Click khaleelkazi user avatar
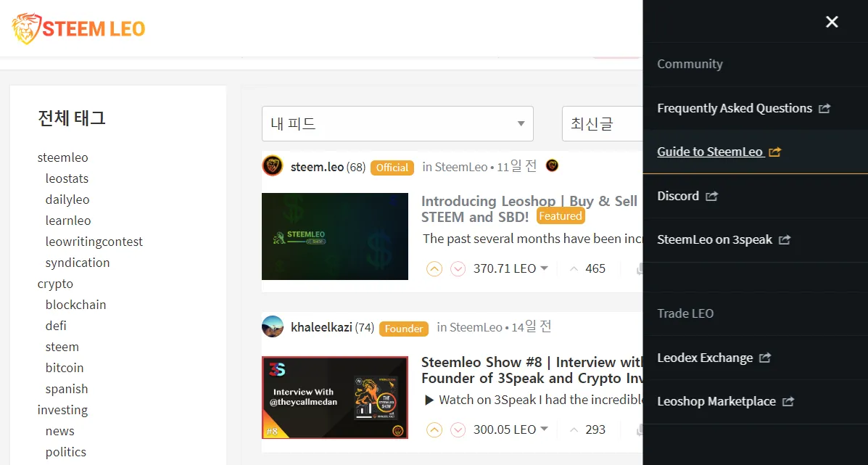The image size is (868, 465). pos(273,326)
